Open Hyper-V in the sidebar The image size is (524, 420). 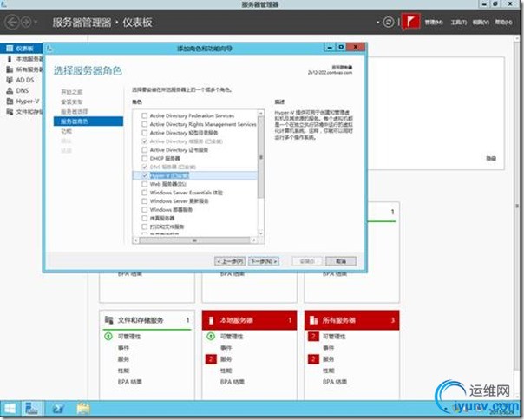pyautogui.click(x=23, y=102)
